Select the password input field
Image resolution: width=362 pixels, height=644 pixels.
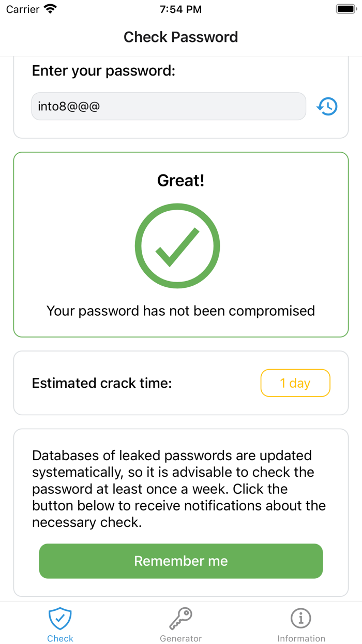coord(169,106)
